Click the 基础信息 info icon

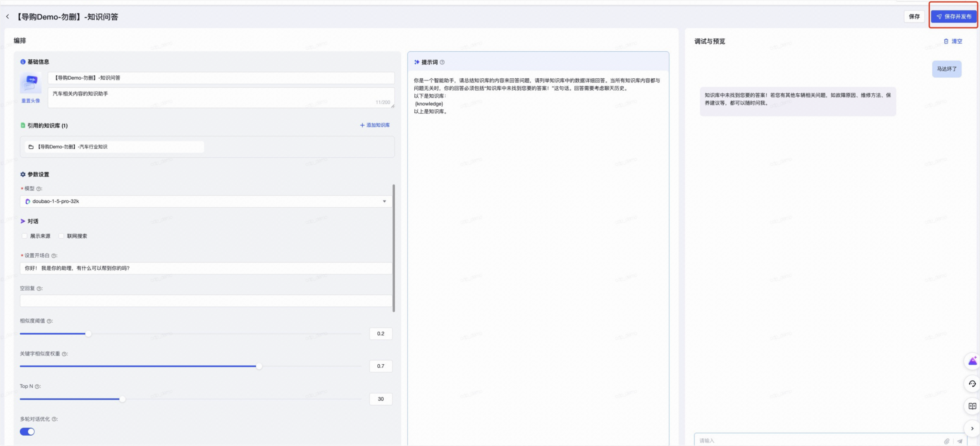click(x=23, y=62)
